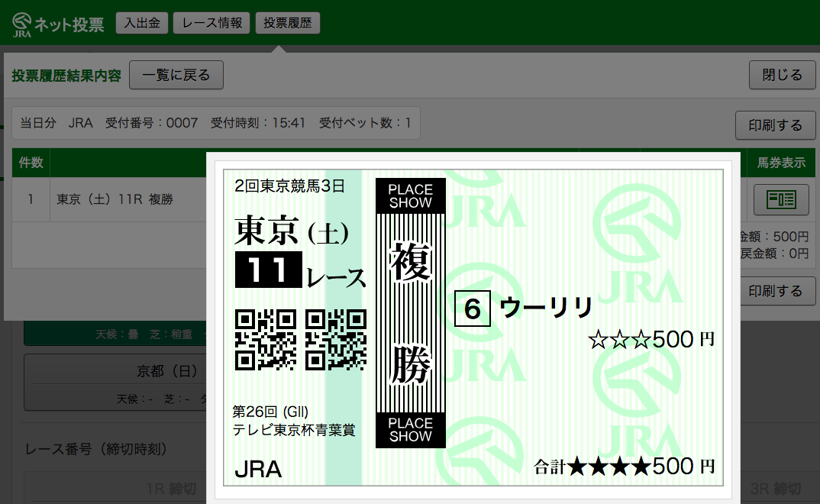Screen dimensions: 820x504
Task: Click horse name ウーリリ on ticket
Action: coord(545,308)
